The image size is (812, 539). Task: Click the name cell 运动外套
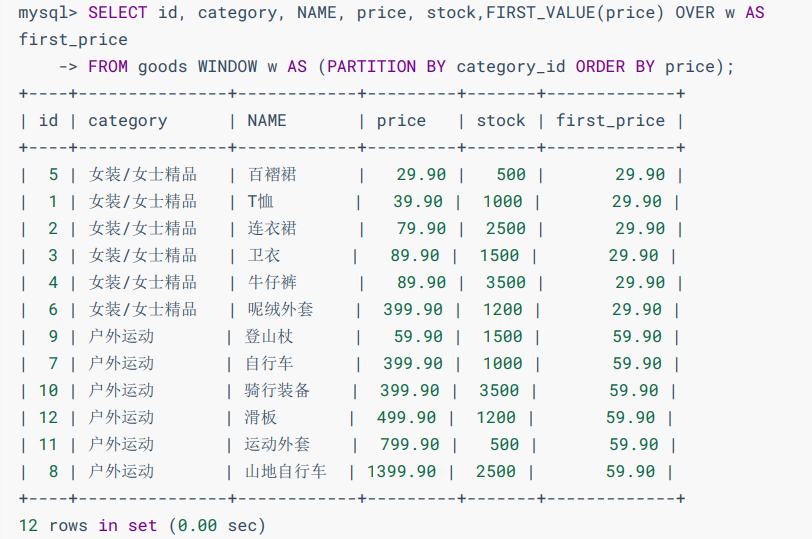(277, 444)
